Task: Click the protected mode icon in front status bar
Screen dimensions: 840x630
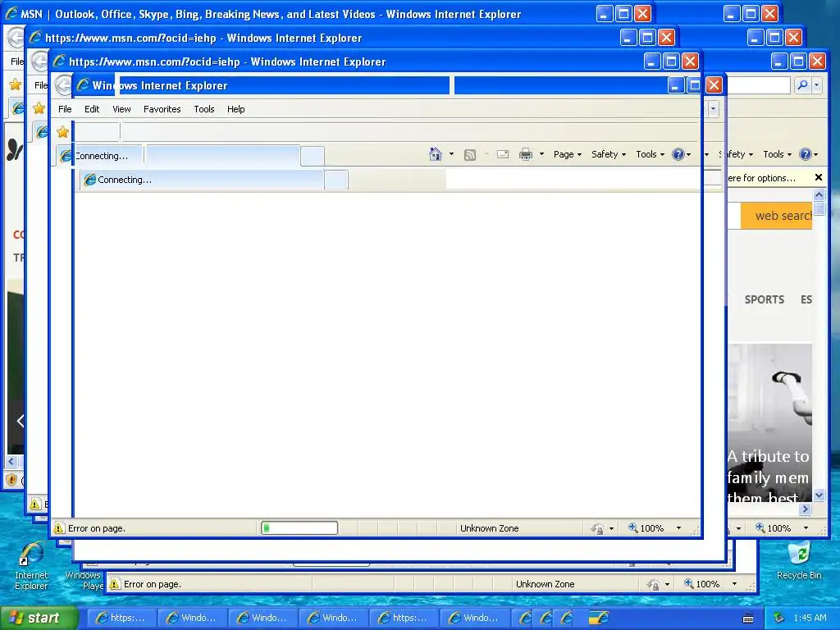Action: click(x=597, y=529)
